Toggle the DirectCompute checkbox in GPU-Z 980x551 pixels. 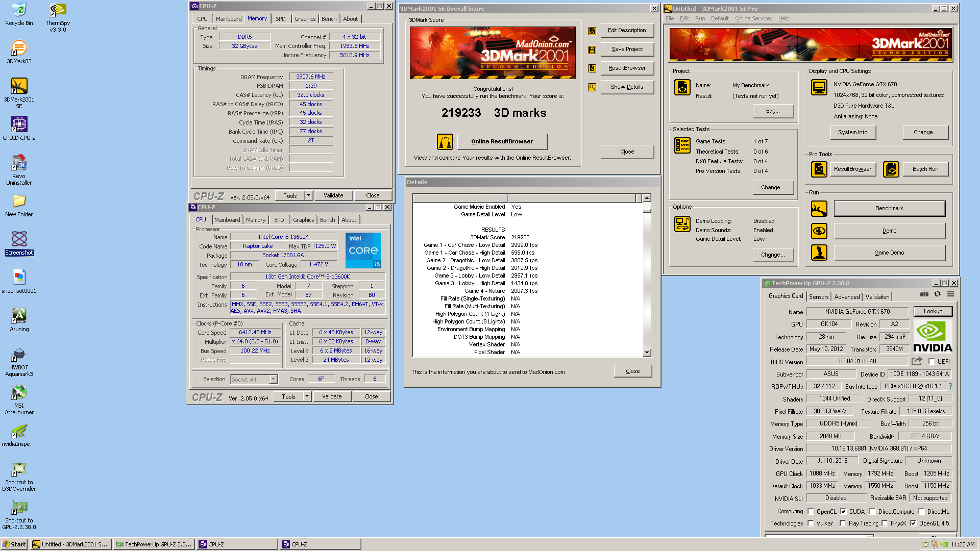coord(872,512)
